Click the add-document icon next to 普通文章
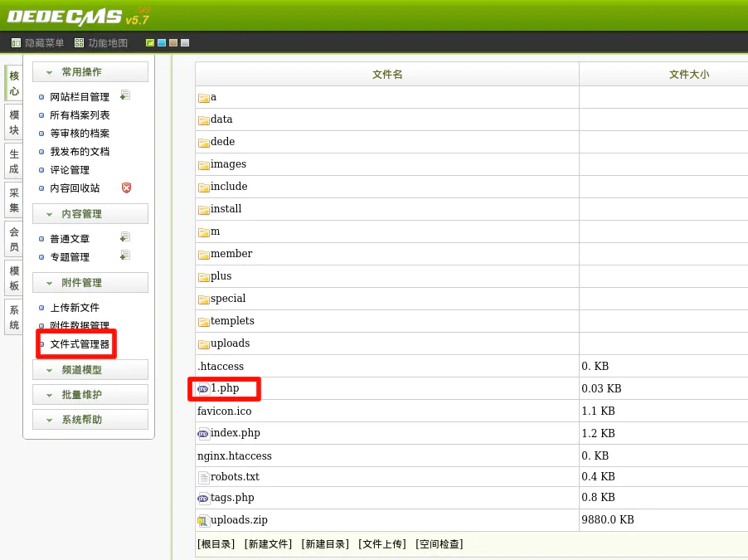The height and width of the screenshot is (560, 748). pyautogui.click(x=125, y=237)
